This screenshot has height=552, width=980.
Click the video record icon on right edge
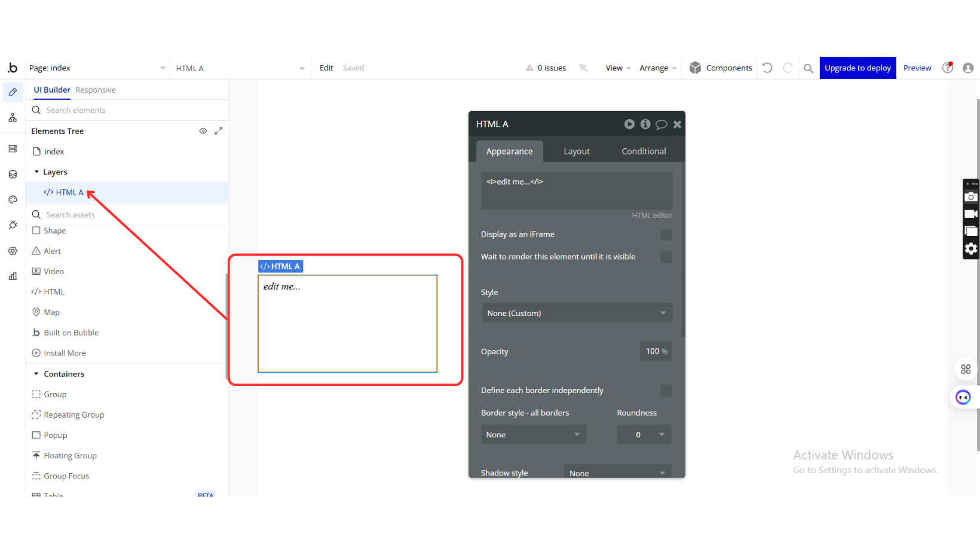971,214
